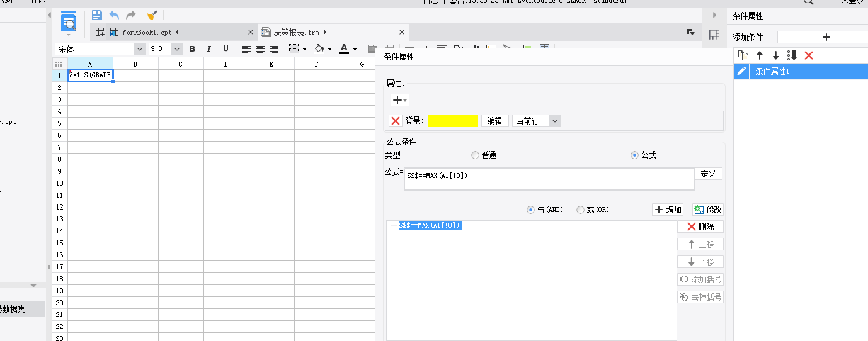Click the sort conditions icon

[x=792, y=55]
